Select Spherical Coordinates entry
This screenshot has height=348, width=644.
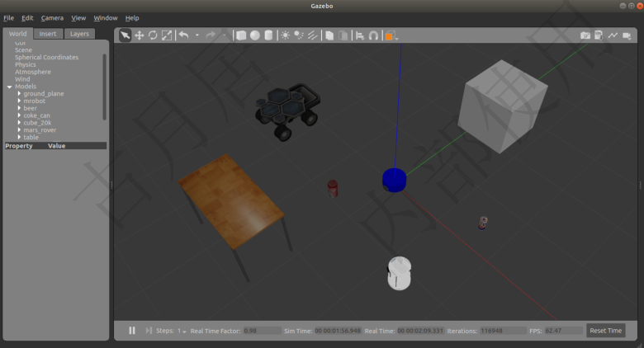coord(46,58)
